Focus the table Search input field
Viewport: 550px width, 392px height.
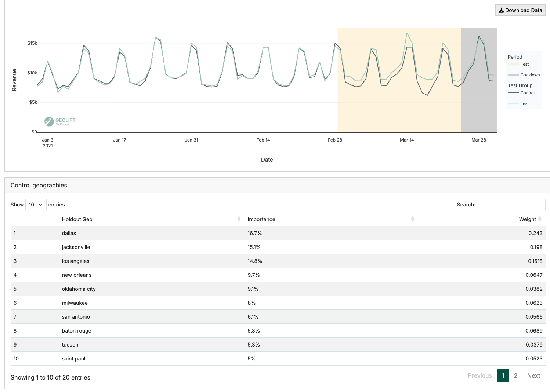tap(511, 205)
